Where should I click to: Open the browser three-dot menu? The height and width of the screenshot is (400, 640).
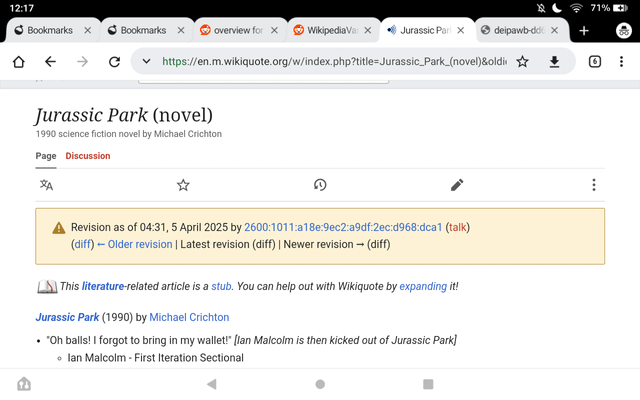tap(621, 62)
